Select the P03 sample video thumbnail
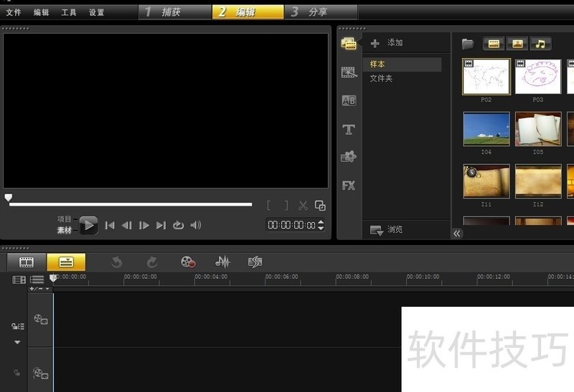574x392 pixels. 538,77
